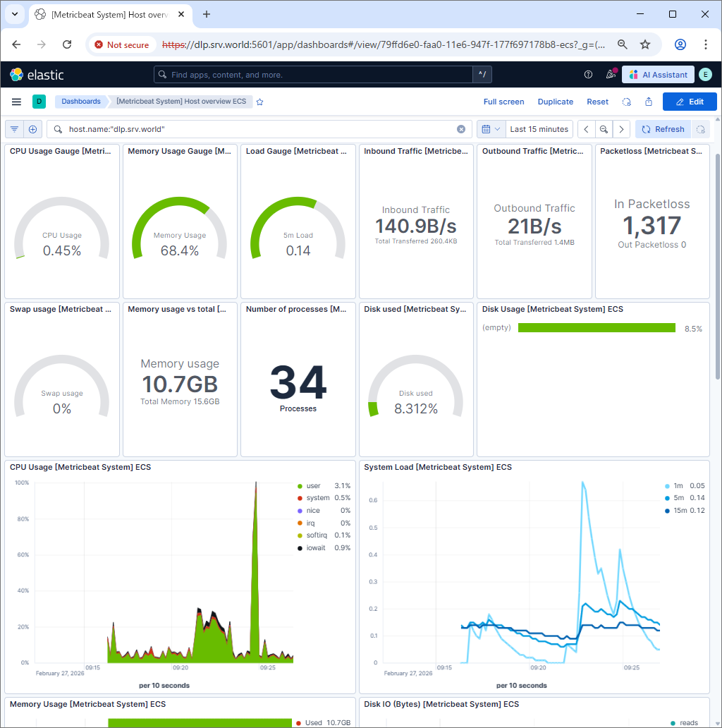This screenshot has height=728, width=722.
Task: Open the AI Assistant
Action: [658, 74]
